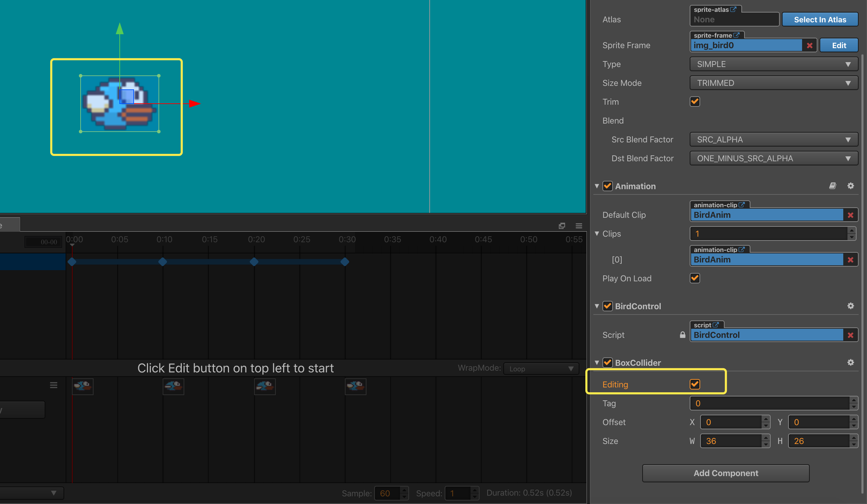
Task: Click Default Clip animation-clip link icon
Action: [742, 205]
